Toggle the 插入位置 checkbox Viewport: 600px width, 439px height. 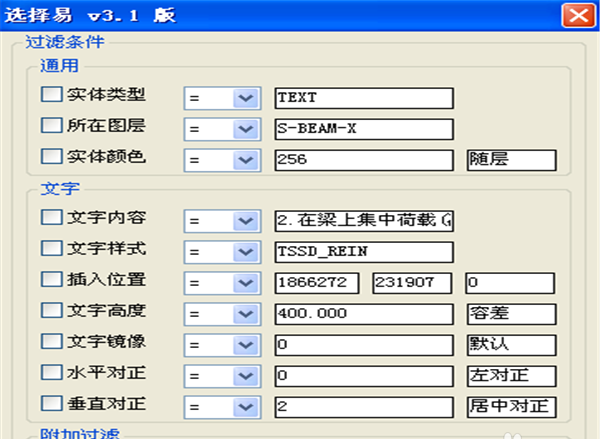pos(50,280)
